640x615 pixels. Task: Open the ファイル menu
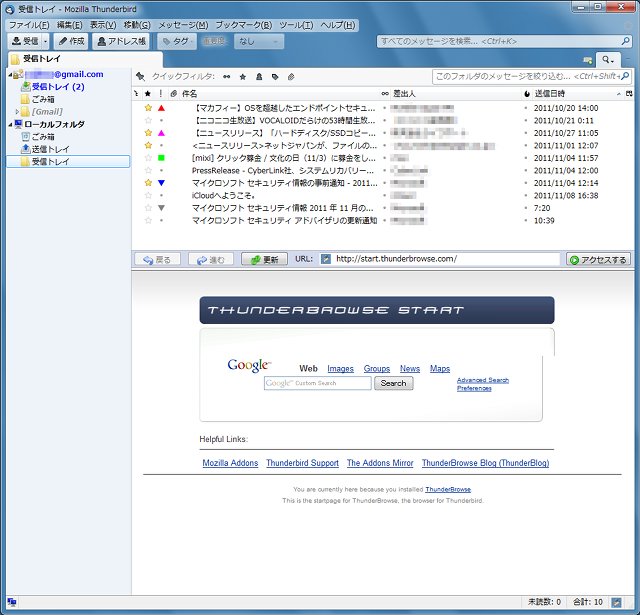pyautogui.click(x=29, y=25)
